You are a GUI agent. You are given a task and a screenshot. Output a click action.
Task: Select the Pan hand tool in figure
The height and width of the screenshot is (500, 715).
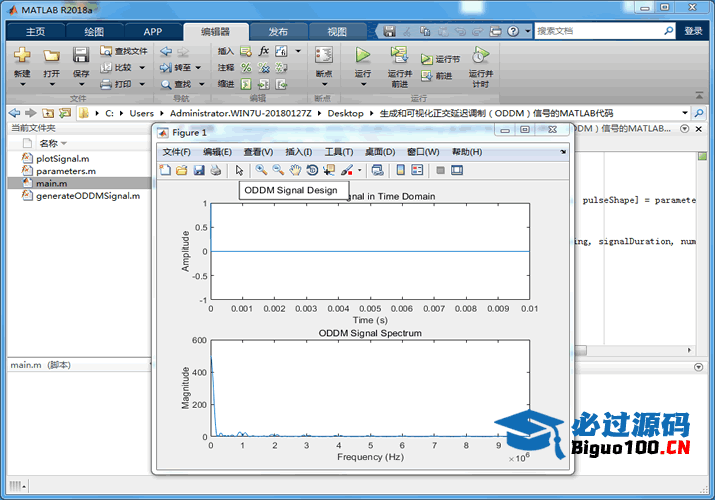[x=295, y=170]
